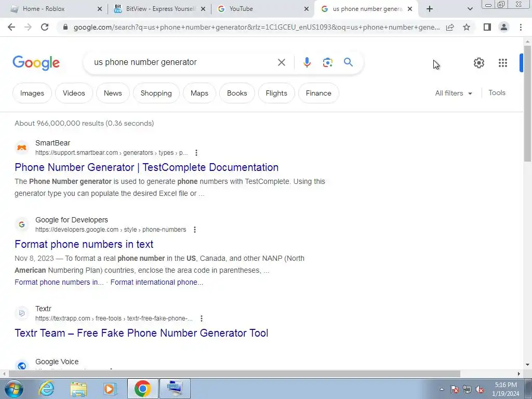The height and width of the screenshot is (399, 532).
Task: Switch to the BitView tab
Action: (160, 9)
